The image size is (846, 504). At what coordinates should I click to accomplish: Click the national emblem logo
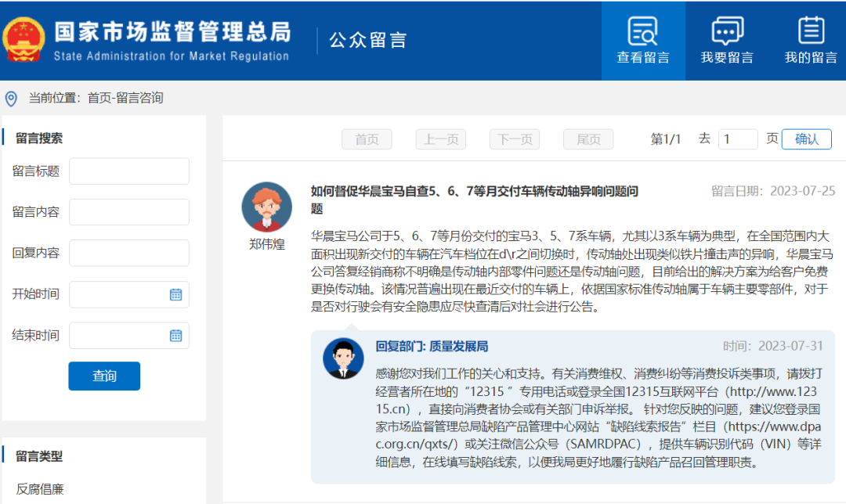(x=23, y=40)
